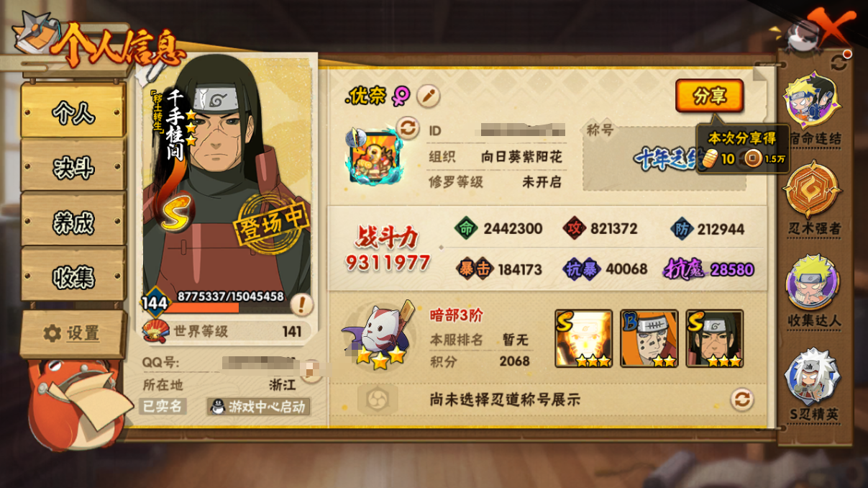The height and width of the screenshot is (488, 868).
Task: Refresh the 忍道称号 display selection
Action: pyautogui.click(x=742, y=399)
